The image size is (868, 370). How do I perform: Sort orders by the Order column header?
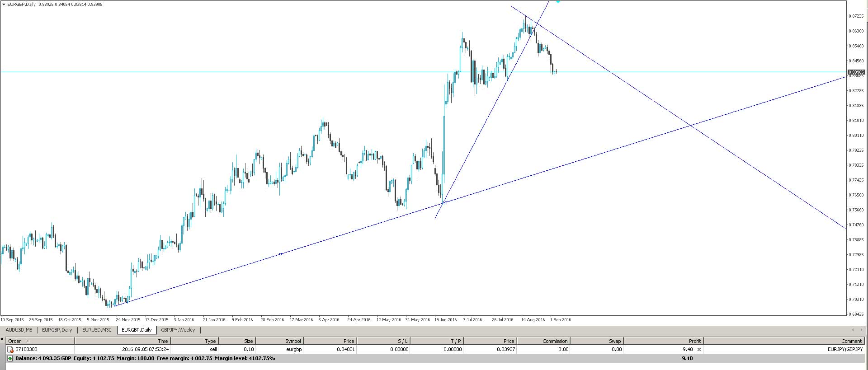(14, 341)
